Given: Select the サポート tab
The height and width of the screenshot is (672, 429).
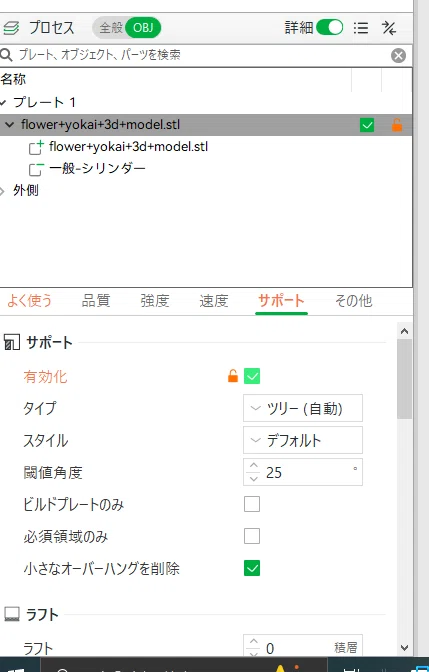Looking at the screenshot, I should coord(281,300).
